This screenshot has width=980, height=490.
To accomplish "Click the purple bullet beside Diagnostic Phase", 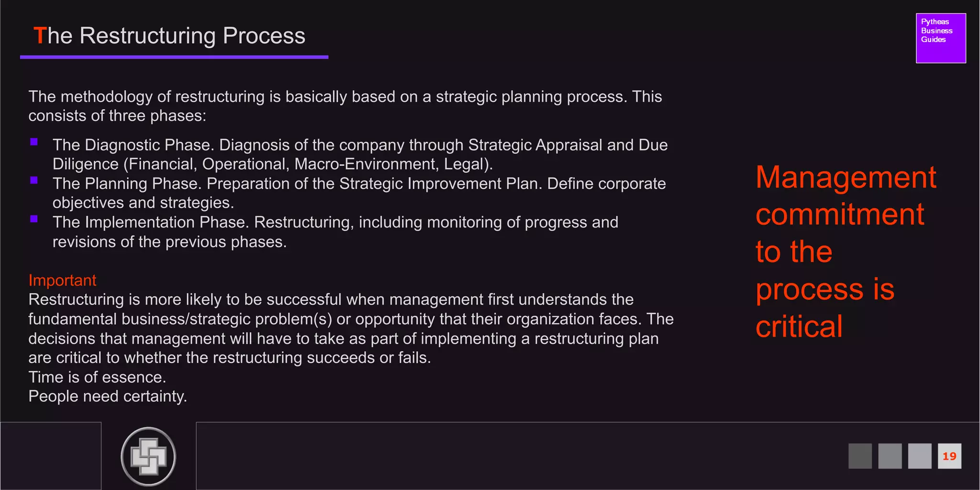I will (34, 142).
